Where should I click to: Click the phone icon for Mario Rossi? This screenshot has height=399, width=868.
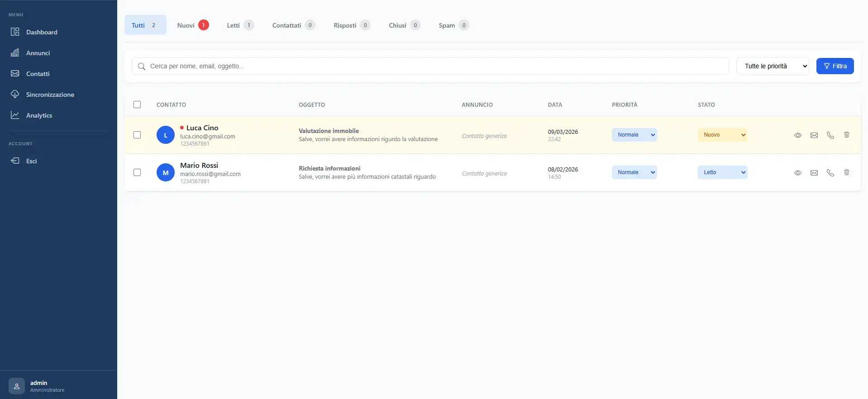coord(830,173)
